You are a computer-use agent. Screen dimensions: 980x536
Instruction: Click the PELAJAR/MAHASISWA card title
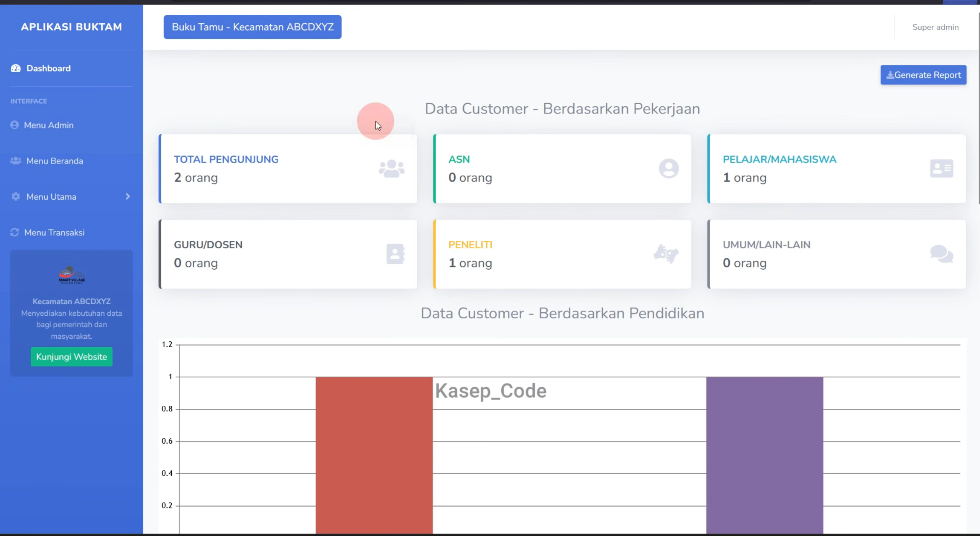780,159
